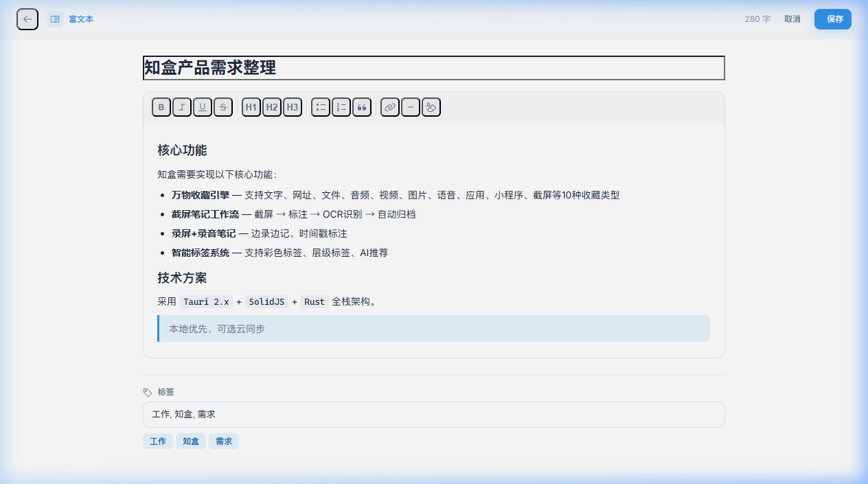
Task: Toggle bold formatting
Action: [x=161, y=107]
